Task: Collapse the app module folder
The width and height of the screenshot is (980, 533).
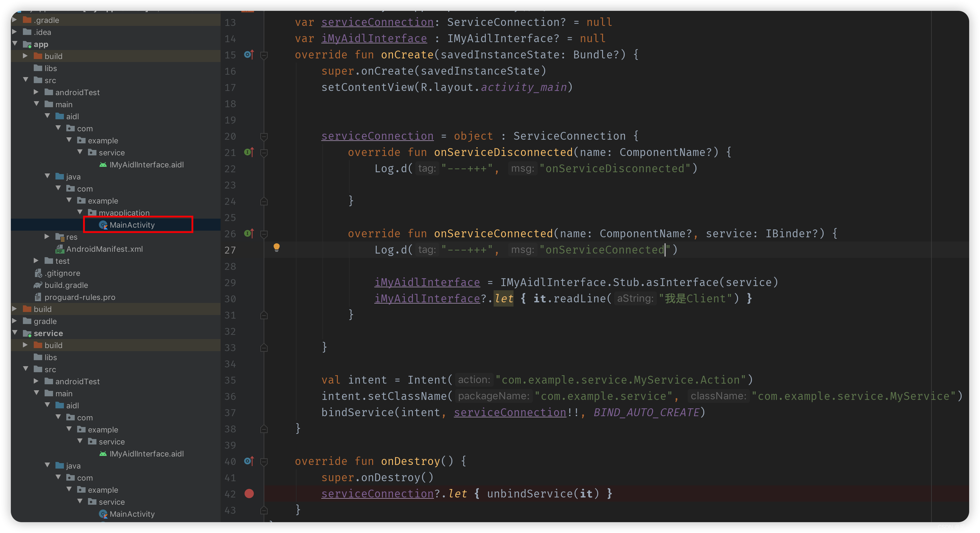Action: tap(15, 44)
